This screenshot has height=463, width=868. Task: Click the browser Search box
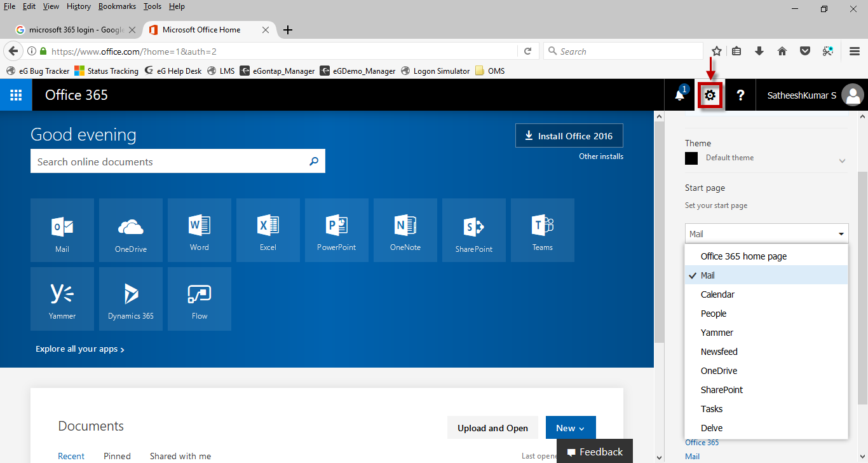(x=623, y=52)
